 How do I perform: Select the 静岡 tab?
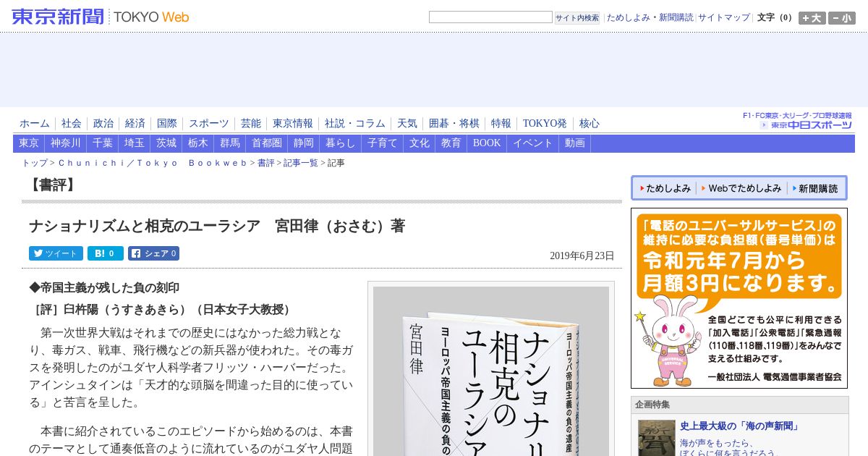[x=304, y=143]
